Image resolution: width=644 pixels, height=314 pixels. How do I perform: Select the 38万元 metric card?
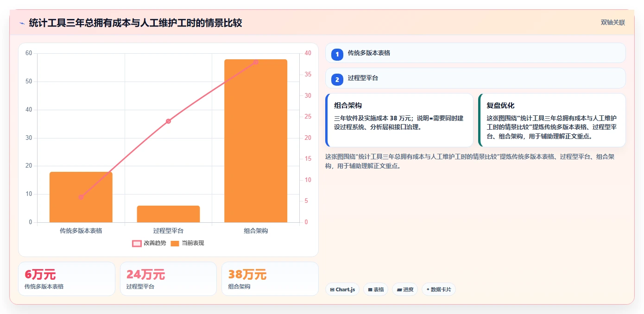click(270, 279)
